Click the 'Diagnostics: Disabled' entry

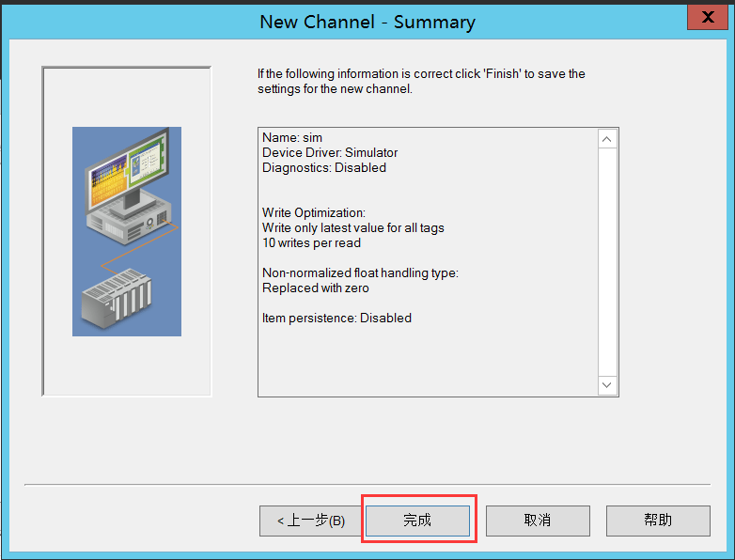click(324, 168)
